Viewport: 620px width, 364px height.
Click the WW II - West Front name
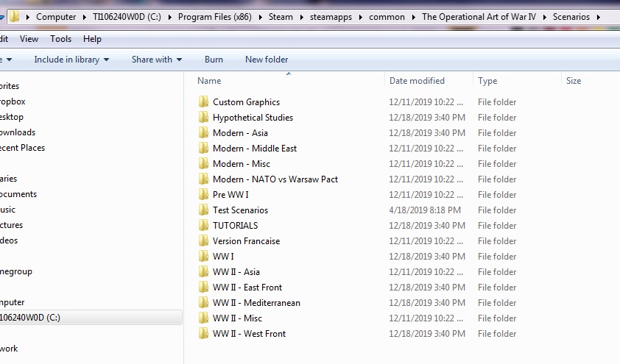[x=249, y=333]
